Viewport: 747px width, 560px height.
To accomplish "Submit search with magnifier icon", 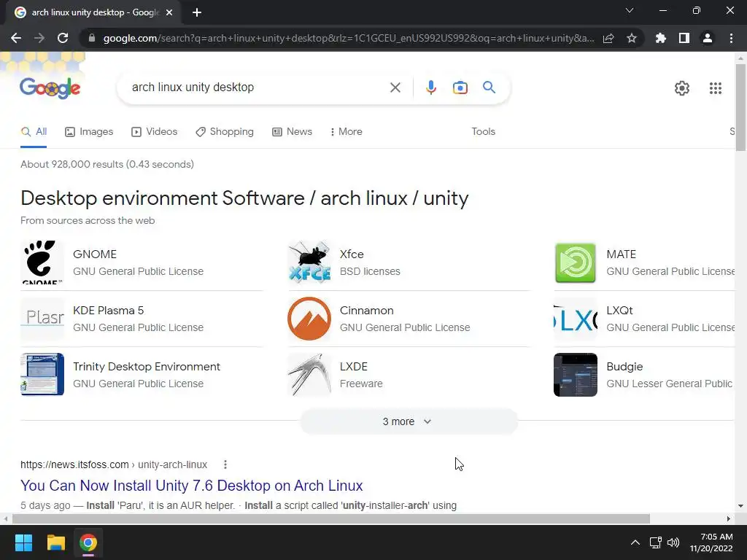I will point(489,87).
